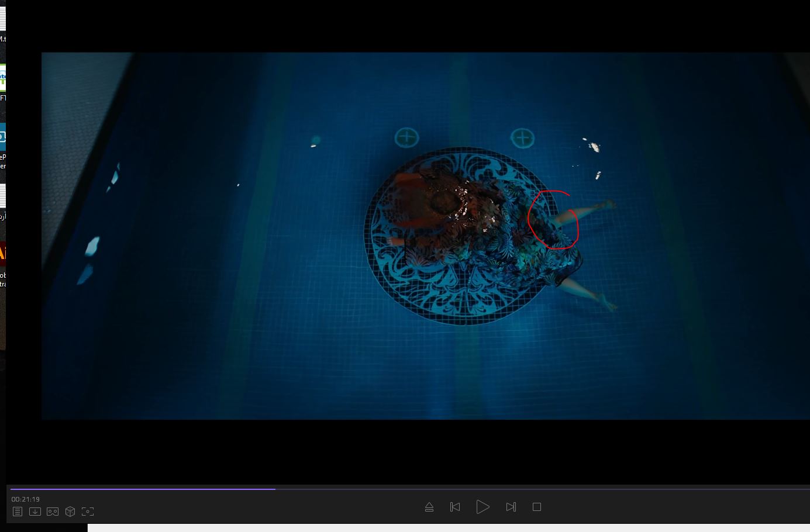Screen dimensions: 810x532
Task: Skip to the next track
Action: (x=511, y=507)
